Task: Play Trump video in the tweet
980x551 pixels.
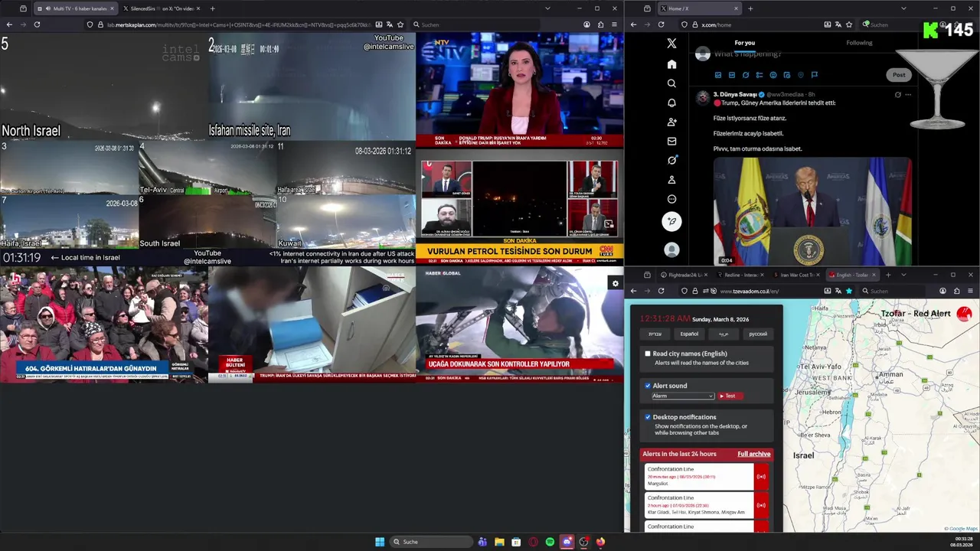Action: [x=812, y=211]
